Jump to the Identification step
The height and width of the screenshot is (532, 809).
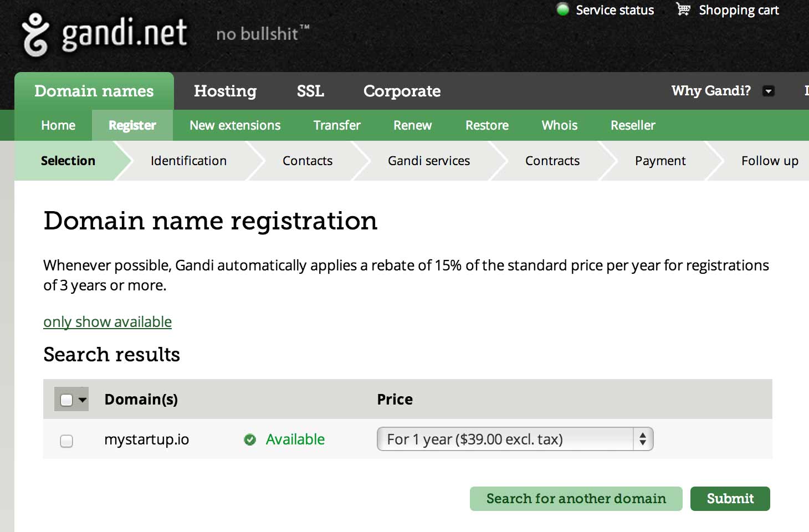coord(188,161)
